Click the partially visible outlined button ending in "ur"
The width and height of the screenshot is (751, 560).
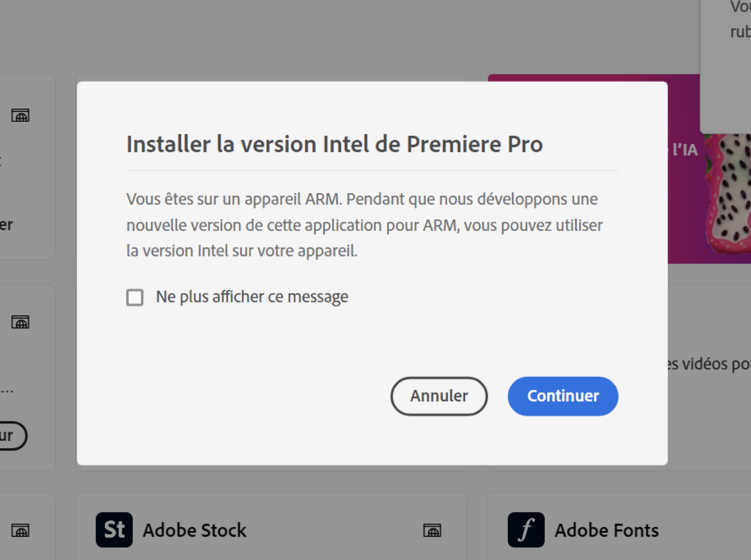click(x=12, y=436)
